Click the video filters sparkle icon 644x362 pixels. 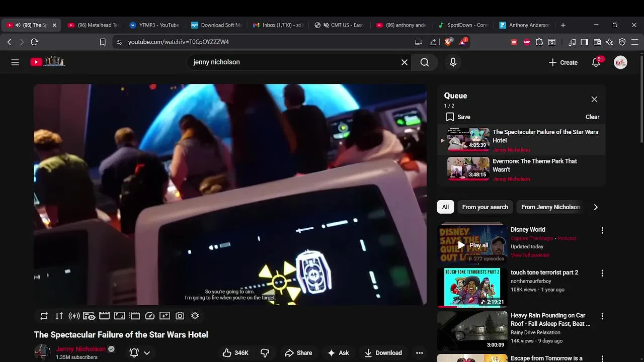click(x=165, y=316)
